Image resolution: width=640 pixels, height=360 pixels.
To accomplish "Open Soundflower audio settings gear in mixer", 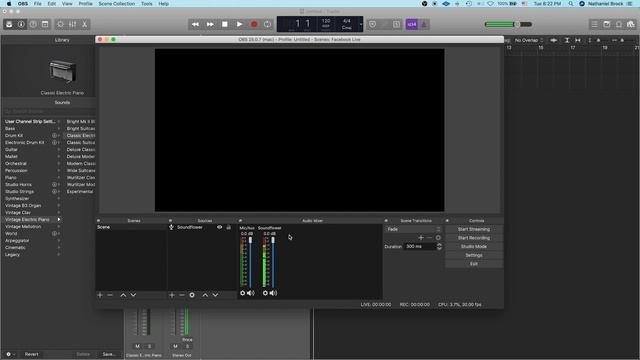I will (x=265, y=293).
